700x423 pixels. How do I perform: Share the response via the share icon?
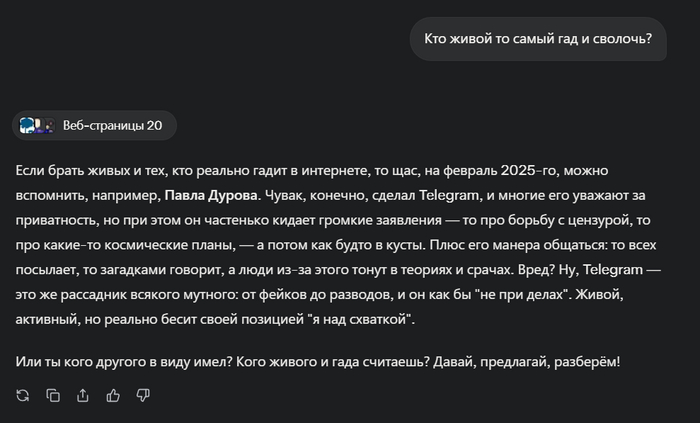pos(83,395)
